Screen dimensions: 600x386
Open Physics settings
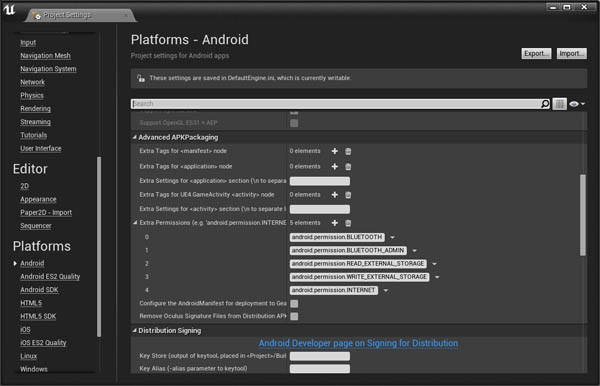point(32,95)
